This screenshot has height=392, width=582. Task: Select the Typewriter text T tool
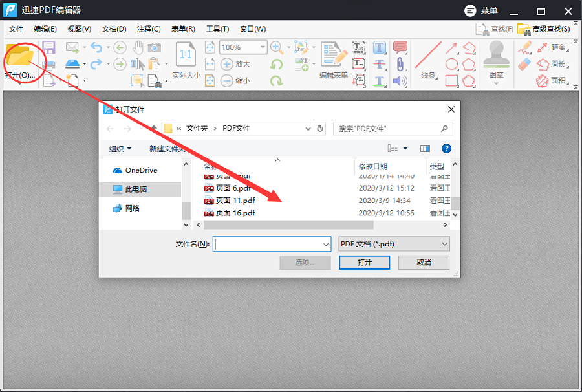pyautogui.click(x=380, y=47)
